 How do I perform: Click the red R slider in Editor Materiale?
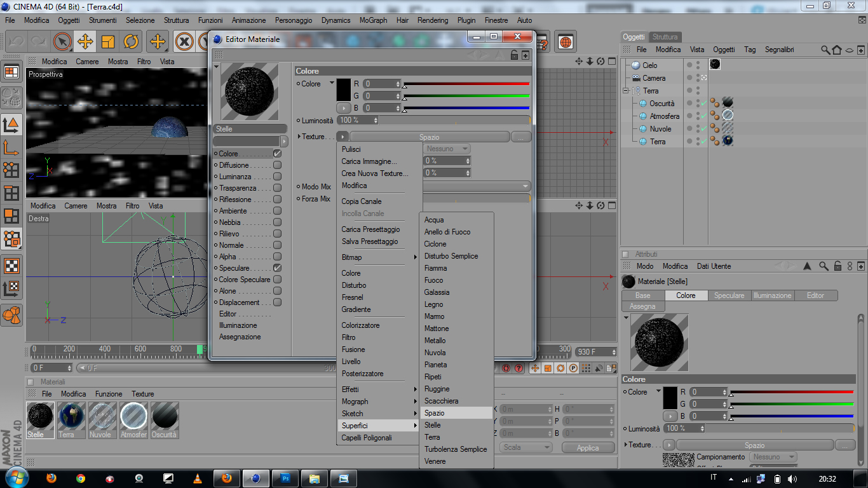(466, 84)
